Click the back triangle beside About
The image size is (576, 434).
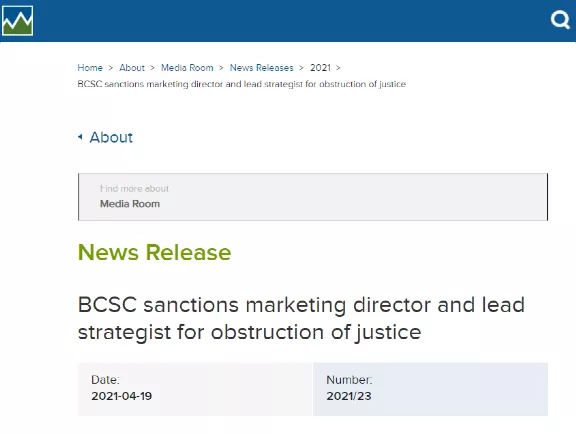point(80,137)
